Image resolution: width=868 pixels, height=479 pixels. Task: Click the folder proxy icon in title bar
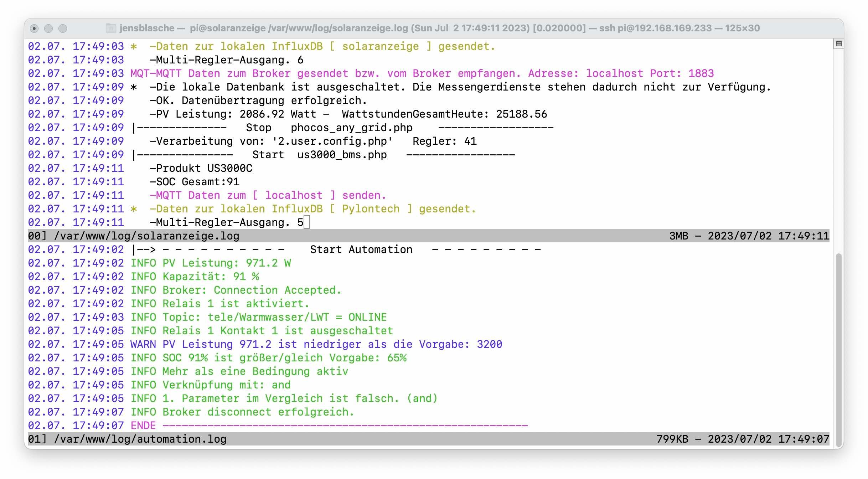(x=111, y=28)
